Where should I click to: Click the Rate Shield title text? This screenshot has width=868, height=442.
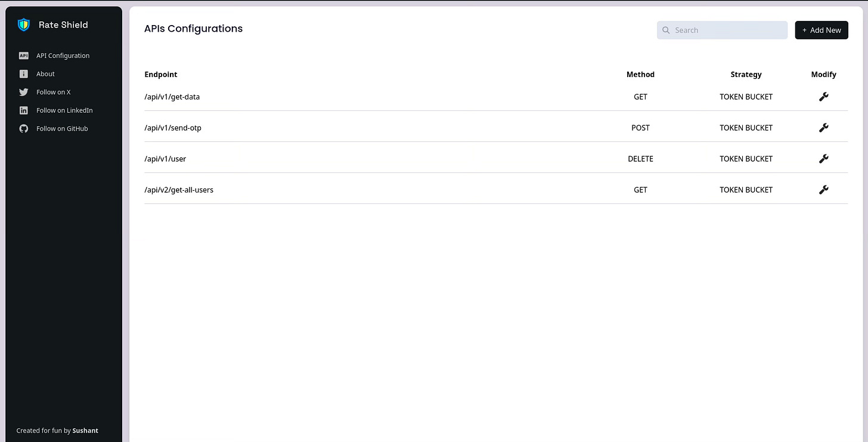[x=63, y=24]
